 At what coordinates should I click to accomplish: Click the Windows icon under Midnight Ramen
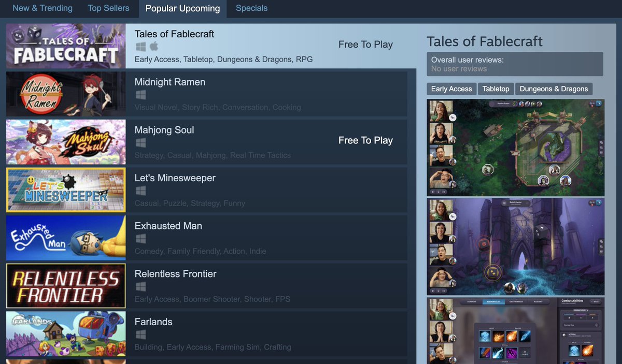[x=140, y=95]
